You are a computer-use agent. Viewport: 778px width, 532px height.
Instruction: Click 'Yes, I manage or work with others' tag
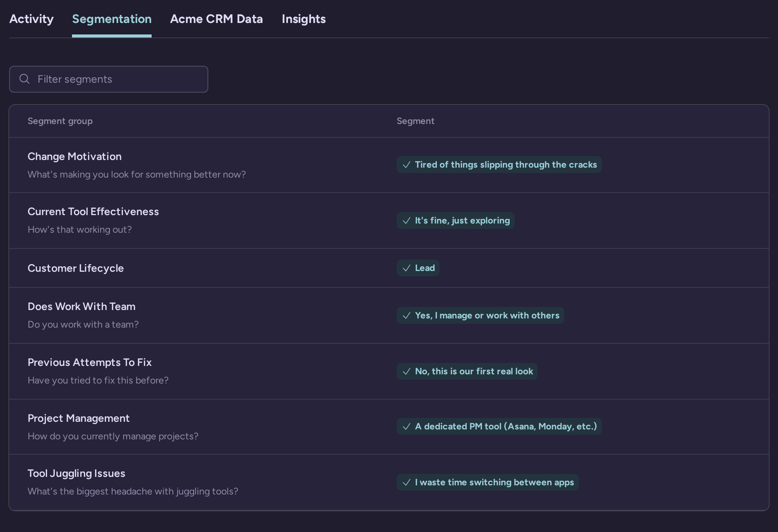coord(480,315)
